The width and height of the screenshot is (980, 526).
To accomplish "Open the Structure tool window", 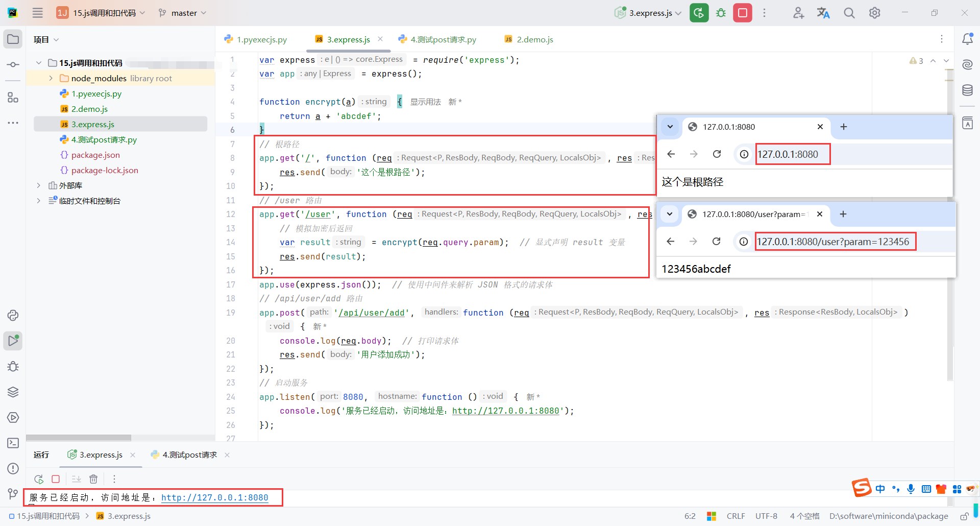I will point(13,97).
